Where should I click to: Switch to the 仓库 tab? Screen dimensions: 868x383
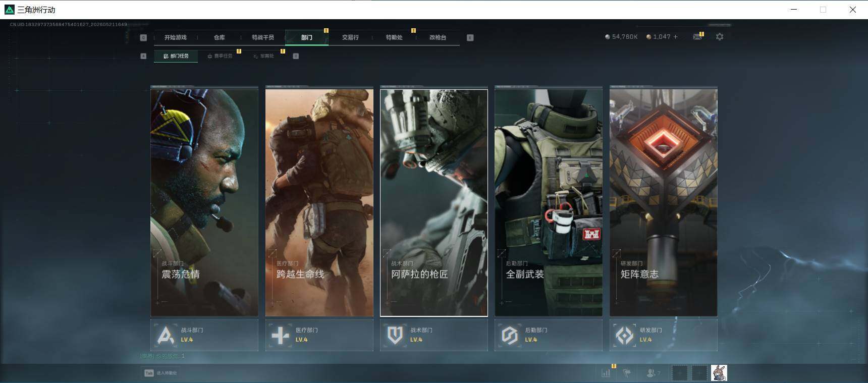click(219, 37)
